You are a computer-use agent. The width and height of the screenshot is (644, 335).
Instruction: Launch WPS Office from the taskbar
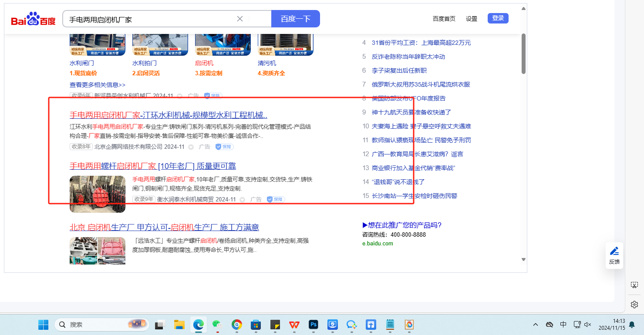(294, 325)
